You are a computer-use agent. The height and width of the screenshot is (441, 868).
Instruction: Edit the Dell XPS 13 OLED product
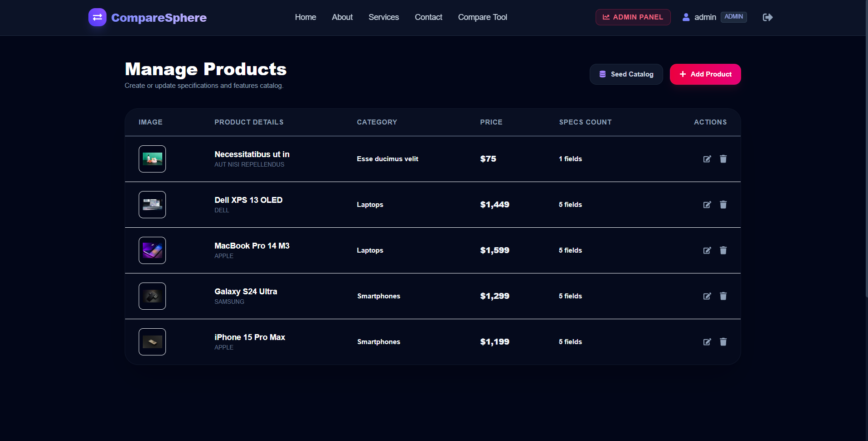click(x=707, y=205)
